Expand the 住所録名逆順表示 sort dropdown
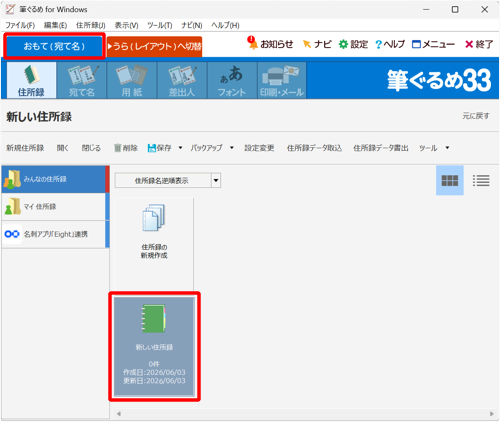Viewport: 500px width, 422px height. pos(216,180)
